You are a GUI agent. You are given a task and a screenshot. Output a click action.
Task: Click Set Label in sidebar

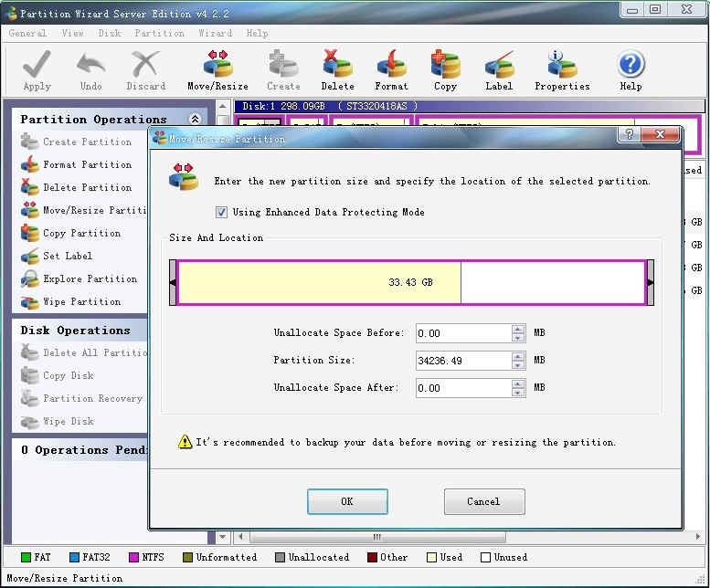pos(57,256)
